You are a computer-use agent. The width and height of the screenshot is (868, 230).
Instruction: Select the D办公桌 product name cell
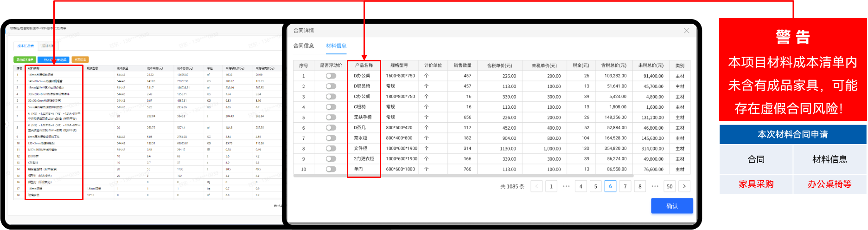362,76
